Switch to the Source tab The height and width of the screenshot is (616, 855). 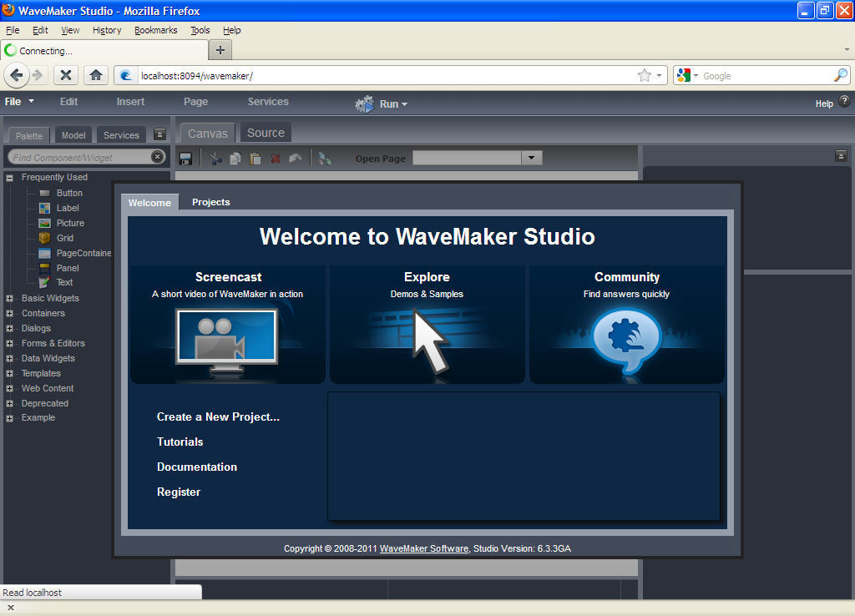coord(266,133)
